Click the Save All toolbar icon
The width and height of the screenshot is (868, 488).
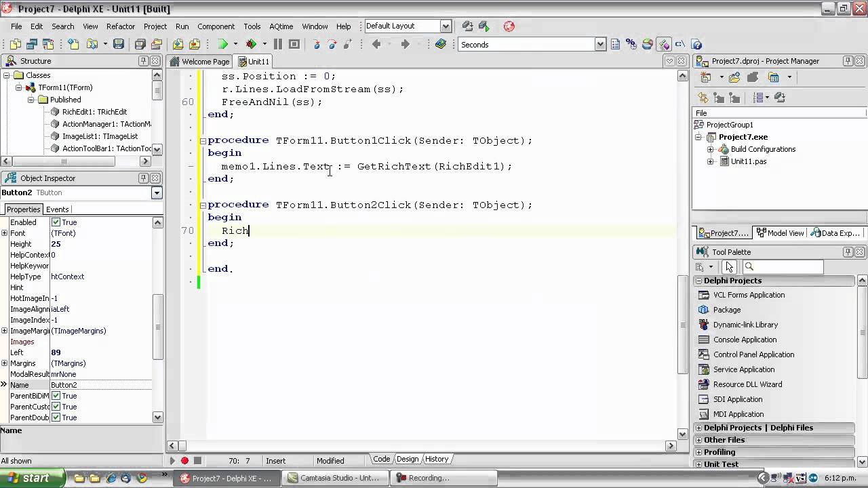(140, 44)
